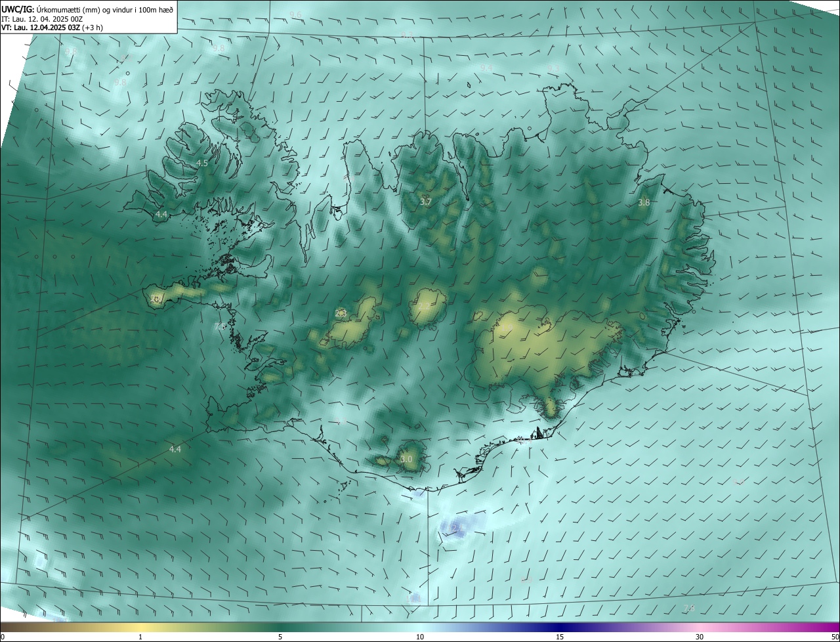Click the 7.5 value label off the west coast
Image resolution: width=840 pixels, height=642 pixels.
pos(219,326)
